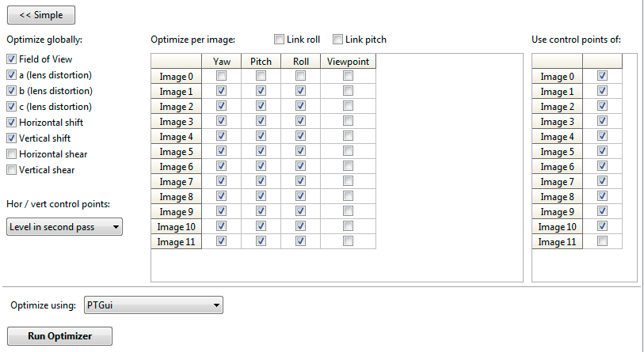Uncheck Field of View option
The image size is (644, 352).
click(11, 59)
